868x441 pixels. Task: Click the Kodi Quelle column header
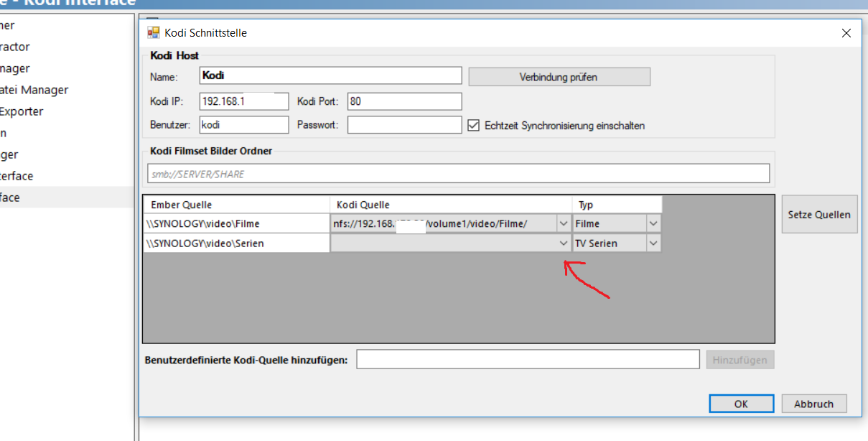pos(451,205)
